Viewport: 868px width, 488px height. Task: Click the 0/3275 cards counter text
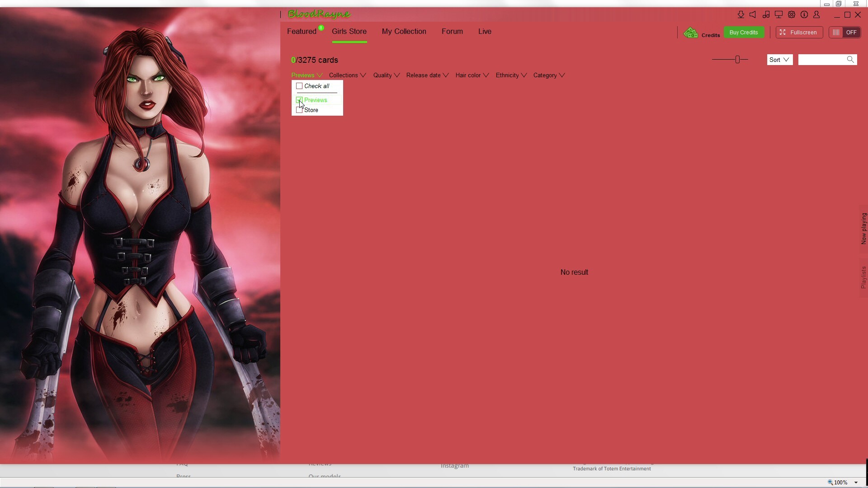point(315,60)
